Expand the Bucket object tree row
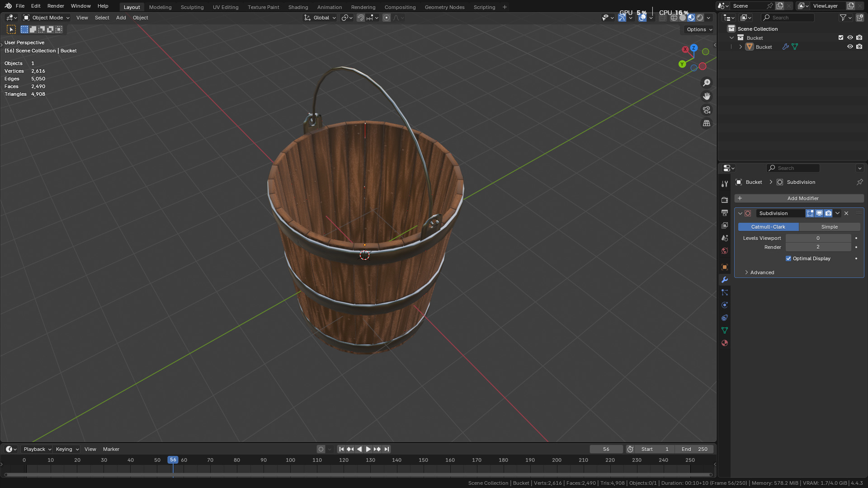 (741, 47)
